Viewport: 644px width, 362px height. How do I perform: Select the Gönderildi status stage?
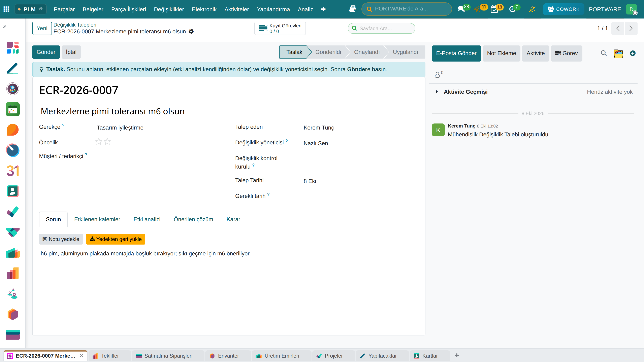click(x=328, y=52)
